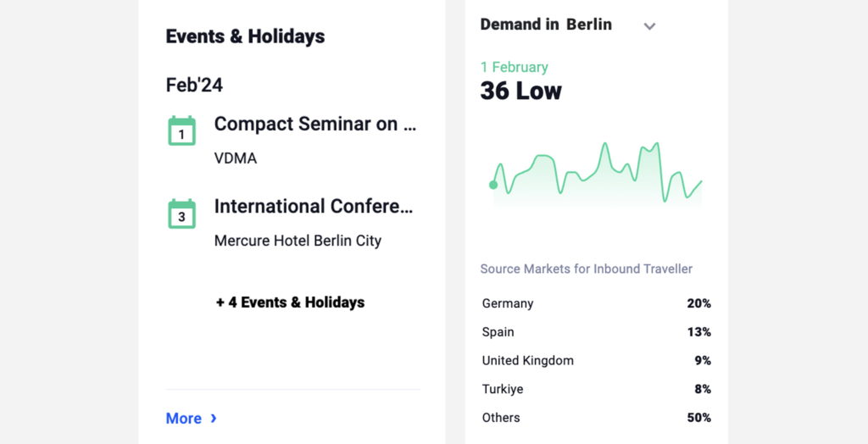Viewport: 868px width, 444px height.
Task: Select the Germany source market row
Action: coord(596,303)
